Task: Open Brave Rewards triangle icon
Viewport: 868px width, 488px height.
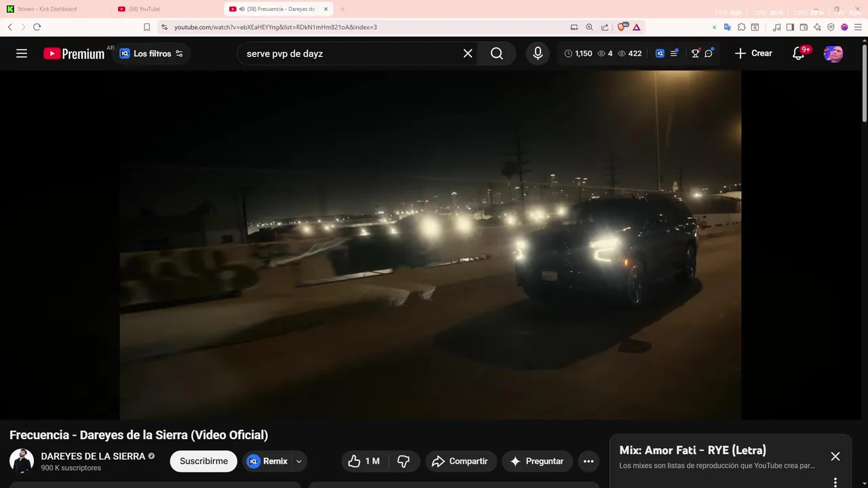Action: [x=637, y=27]
